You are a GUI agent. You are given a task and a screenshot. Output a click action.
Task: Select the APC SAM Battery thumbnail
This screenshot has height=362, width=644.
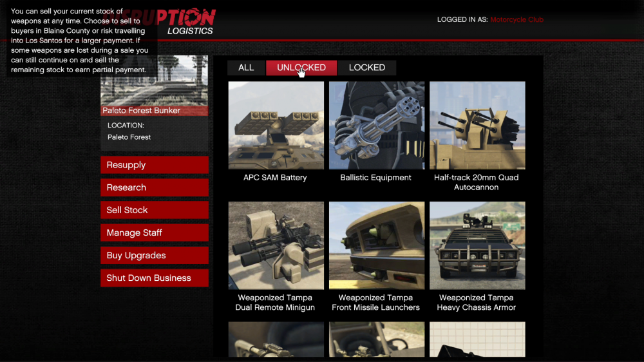[x=276, y=126]
